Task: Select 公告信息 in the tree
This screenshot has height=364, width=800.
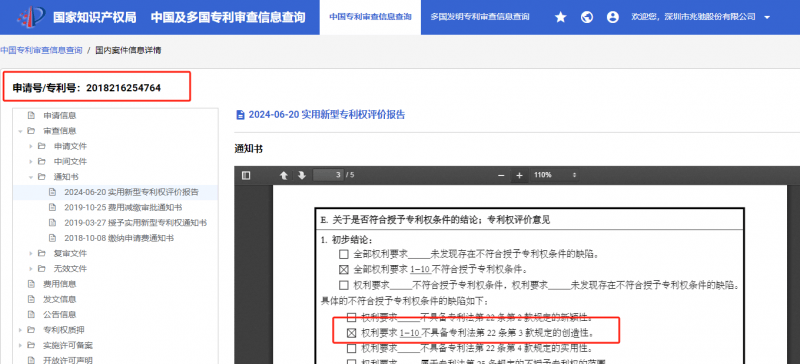Action: point(60,314)
